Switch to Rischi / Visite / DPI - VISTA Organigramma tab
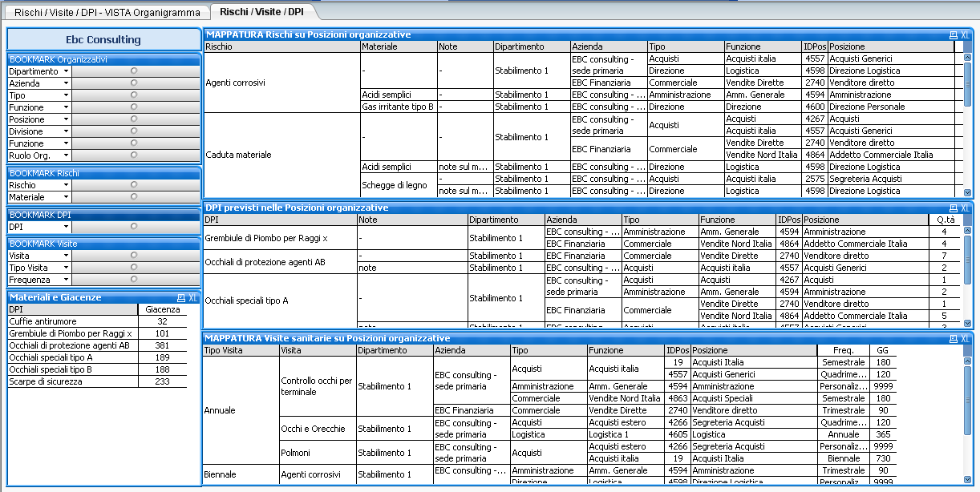The image size is (980, 492). 106,12
